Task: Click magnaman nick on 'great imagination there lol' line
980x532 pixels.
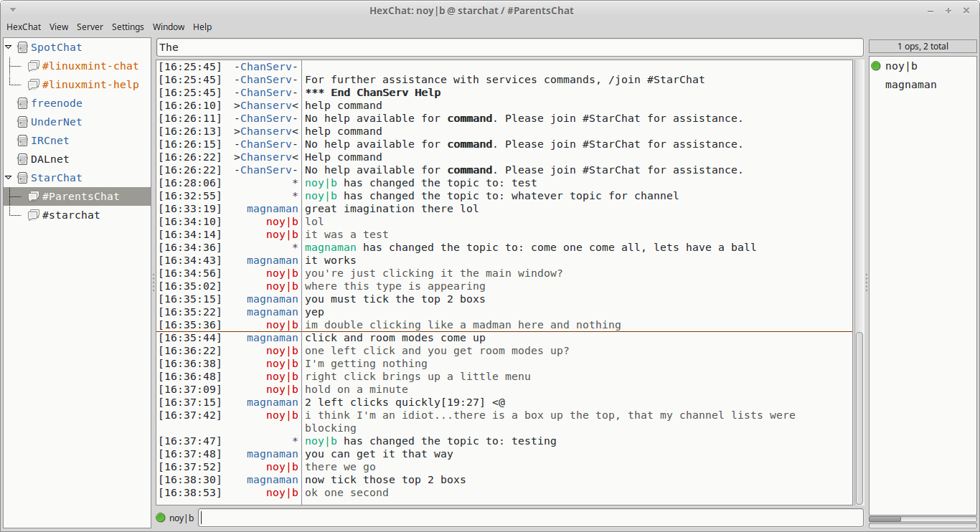Action: pyautogui.click(x=273, y=209)
